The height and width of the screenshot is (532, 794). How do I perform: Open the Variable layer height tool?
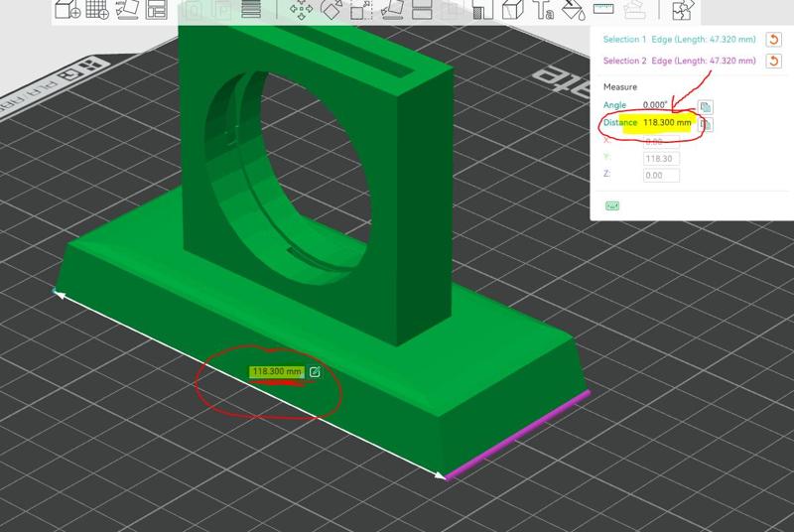[x=252, y=11]
